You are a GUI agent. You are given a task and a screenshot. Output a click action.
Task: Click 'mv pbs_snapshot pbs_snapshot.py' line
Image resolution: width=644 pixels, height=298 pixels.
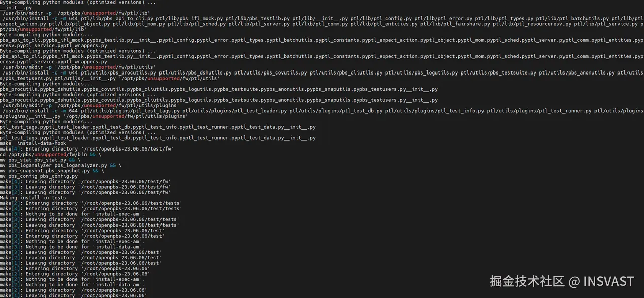(x=52, y=171)
